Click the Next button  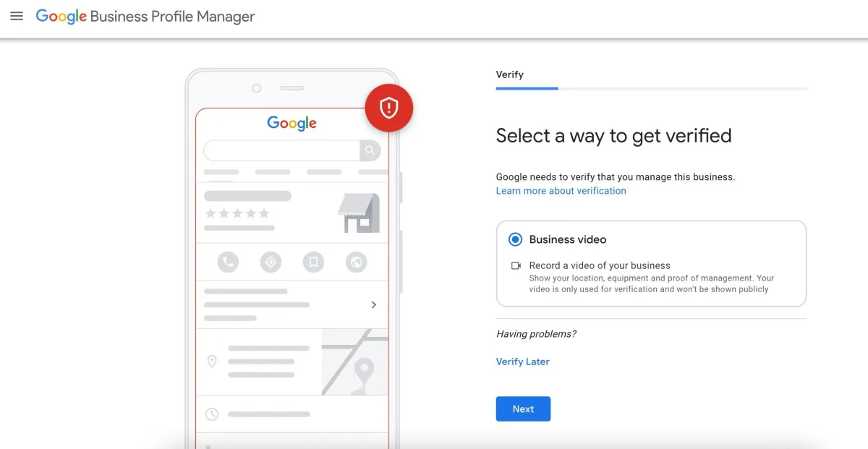523,409
